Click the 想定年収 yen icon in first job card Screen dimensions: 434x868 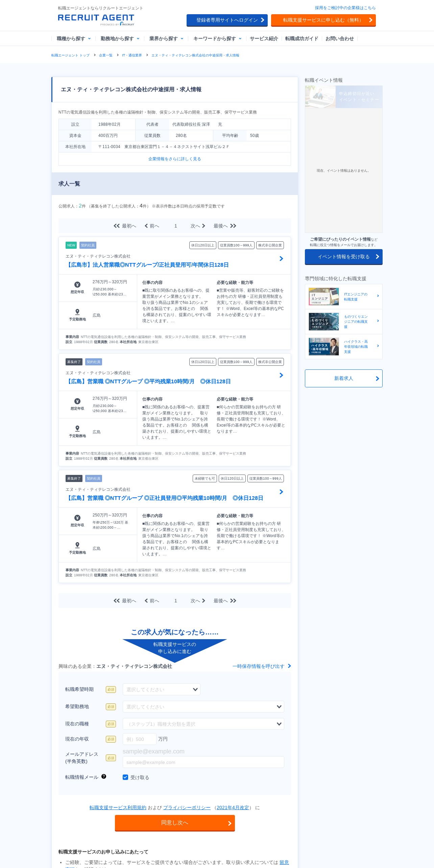tap(77, 285)
